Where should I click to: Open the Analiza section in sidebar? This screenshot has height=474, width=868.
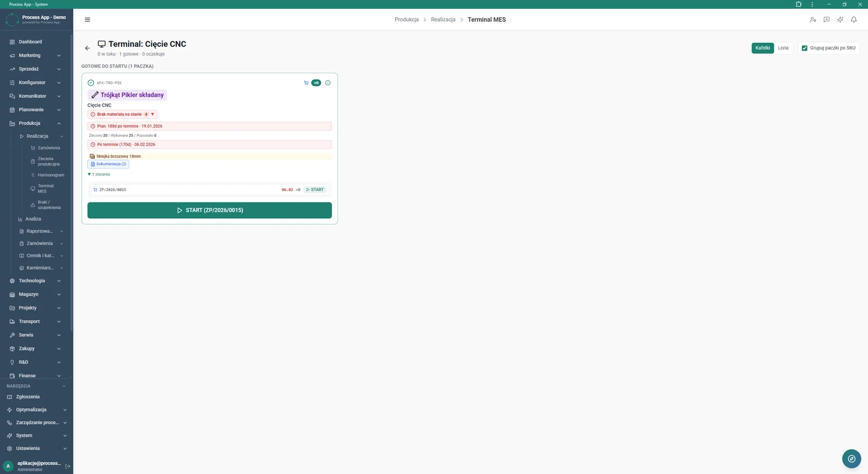(33, 219)
